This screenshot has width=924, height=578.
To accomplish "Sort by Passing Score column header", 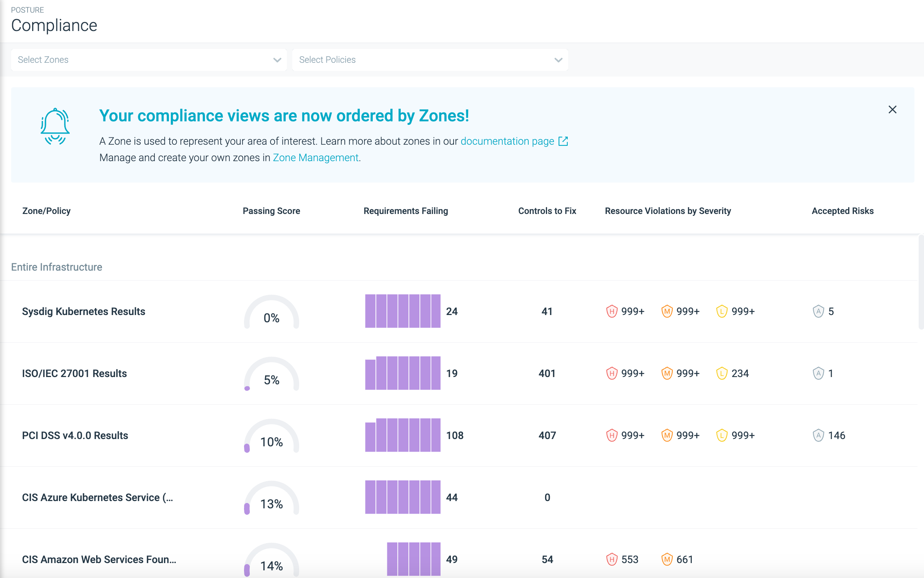I will (x=271, y=211).
